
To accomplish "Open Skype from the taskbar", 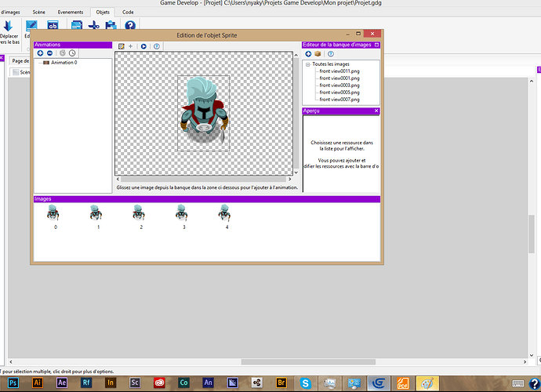I will [305, 383].
